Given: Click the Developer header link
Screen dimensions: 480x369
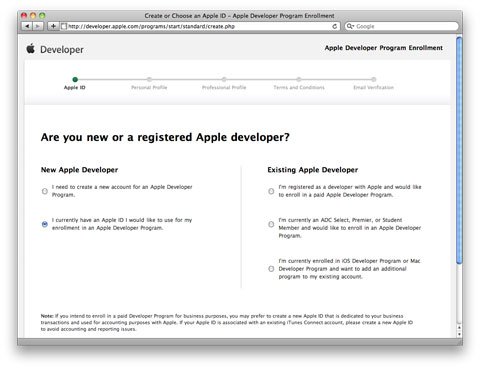Looking at the screenshot, I should click(62, 50).
